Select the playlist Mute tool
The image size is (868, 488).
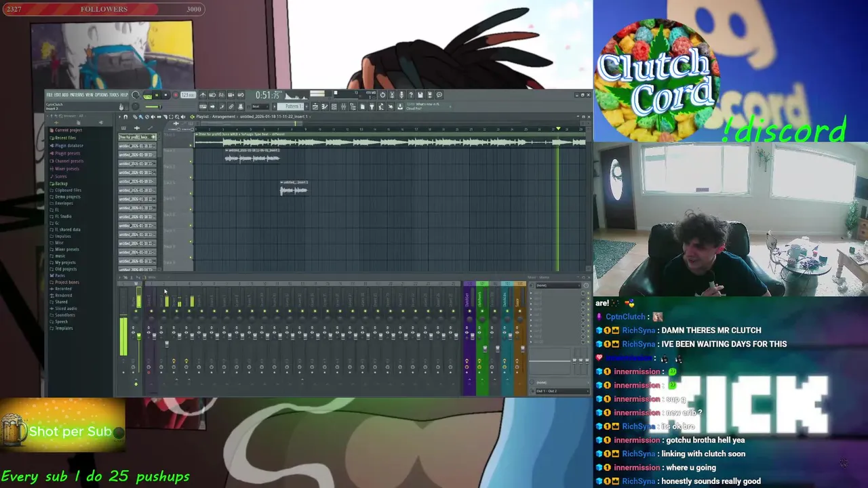point(153,117)
